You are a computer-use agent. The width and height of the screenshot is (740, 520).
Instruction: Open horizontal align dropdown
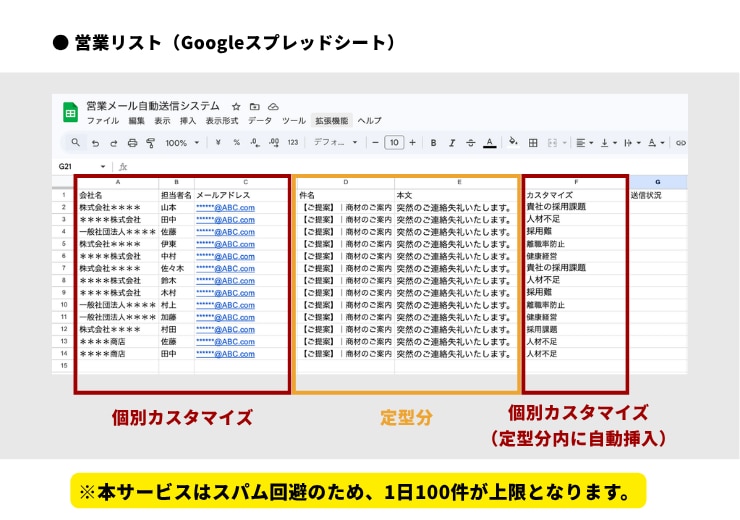pyautogui.click(x=584, y=143)
